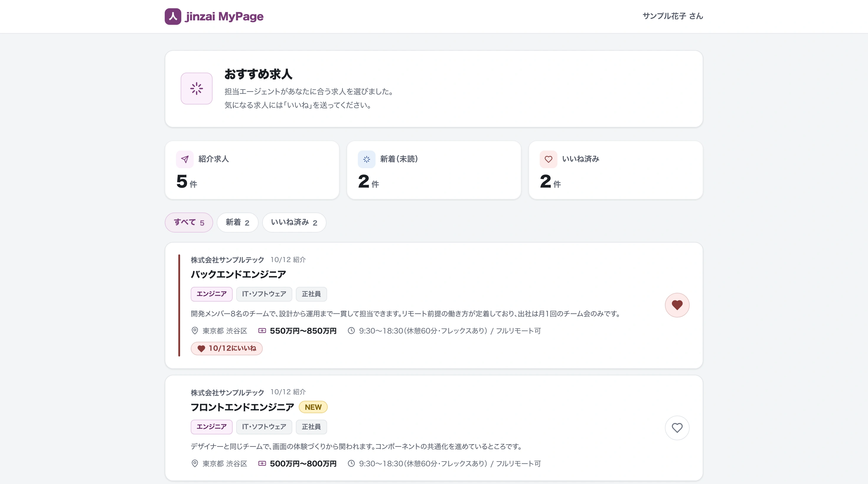The width and height of the screenshot is (868, 484).
Task: Click the デザイナーと同じチーム description text
Action: click(x=357, y=446)
